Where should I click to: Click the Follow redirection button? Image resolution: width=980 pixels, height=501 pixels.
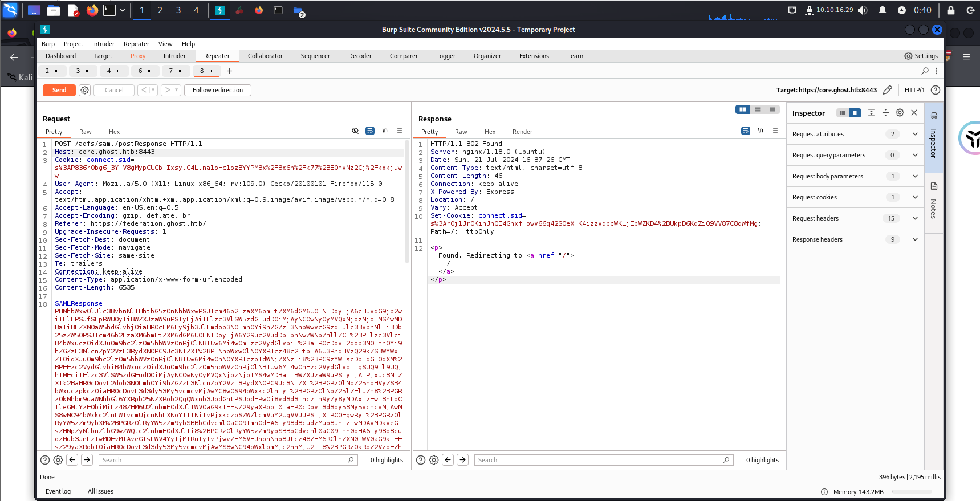point(217,90)
